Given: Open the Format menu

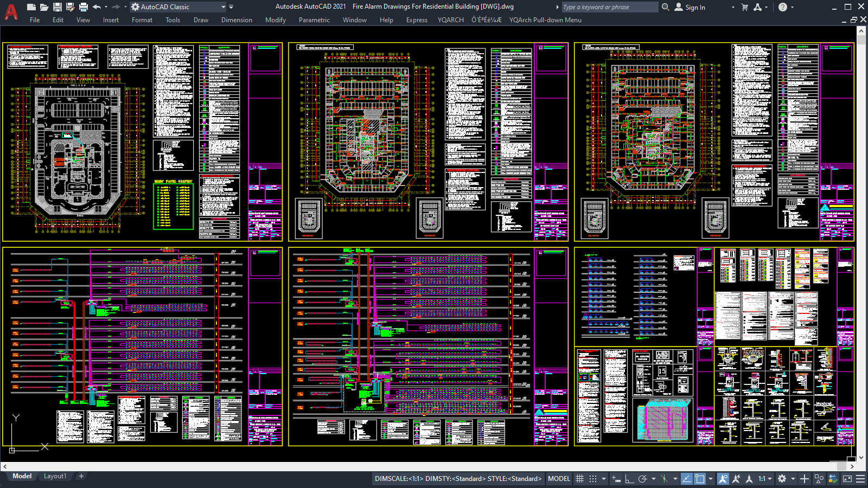Looking at the screenshot, I should click(x=142, y=20).
